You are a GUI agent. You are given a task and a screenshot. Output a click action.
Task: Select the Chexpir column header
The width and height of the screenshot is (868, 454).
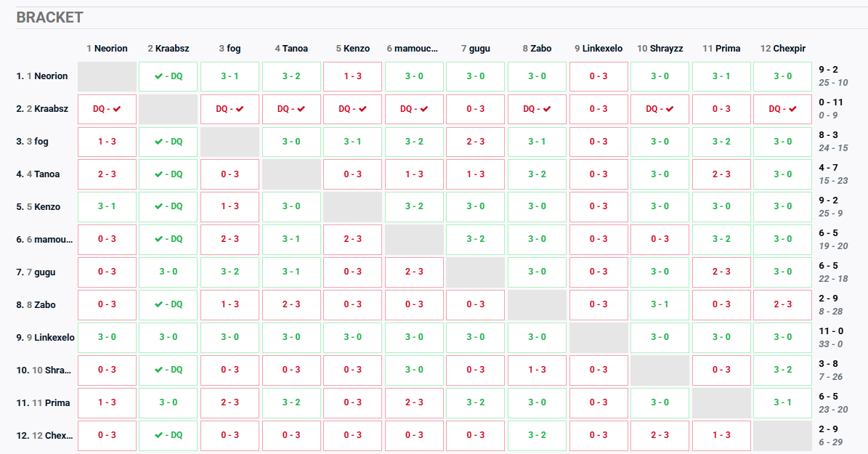[783, 49]
